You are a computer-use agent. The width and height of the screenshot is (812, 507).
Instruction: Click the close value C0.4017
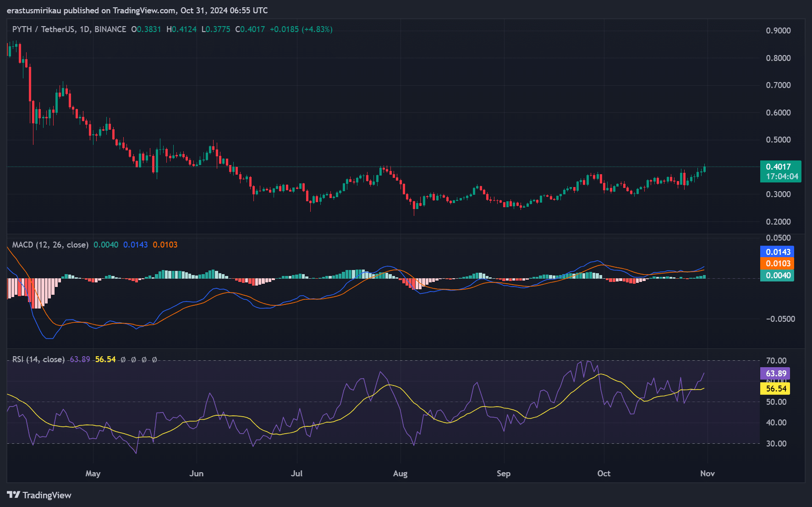(x=250, y=29)
